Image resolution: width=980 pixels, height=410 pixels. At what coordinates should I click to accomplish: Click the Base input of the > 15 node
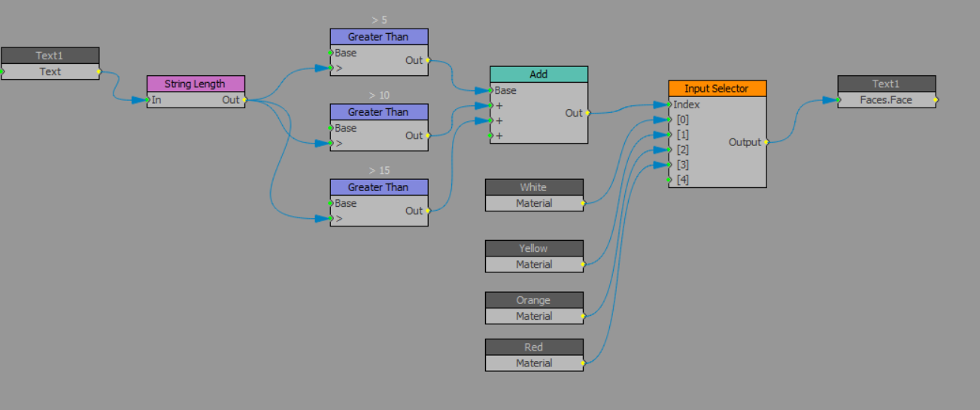(x=331, y=203)
